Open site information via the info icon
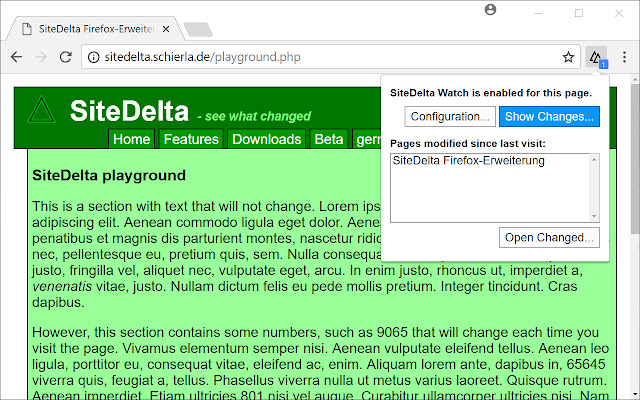 [93, 57]
